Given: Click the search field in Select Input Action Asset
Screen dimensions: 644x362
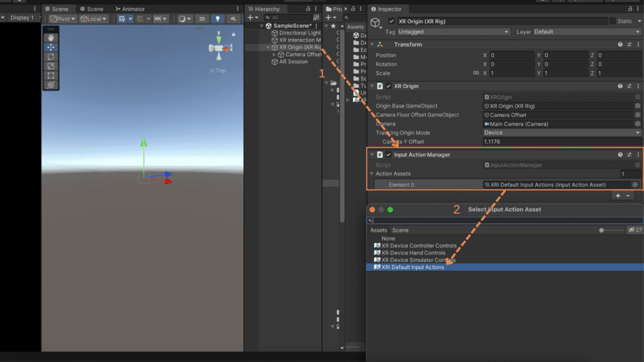Looking at the screenshot, I should tap(472, 220).
